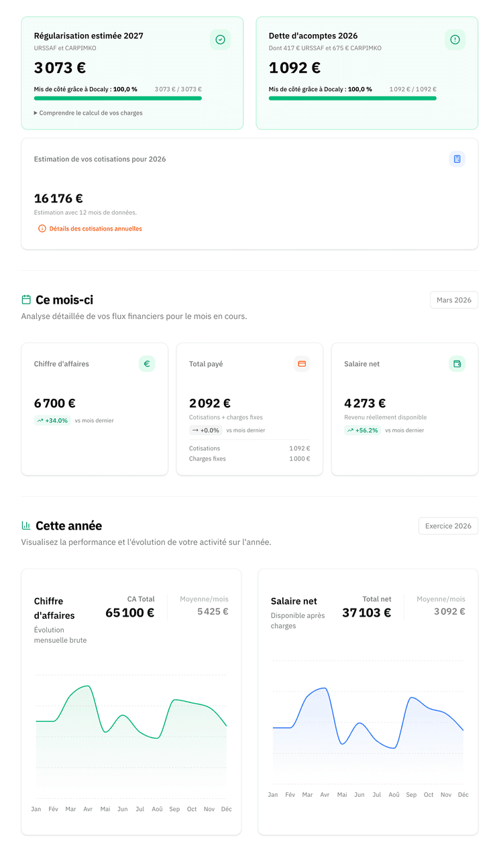Click the credit card icon on Total payé
Screen dimensions: 503x868
[x=302, y=364]
